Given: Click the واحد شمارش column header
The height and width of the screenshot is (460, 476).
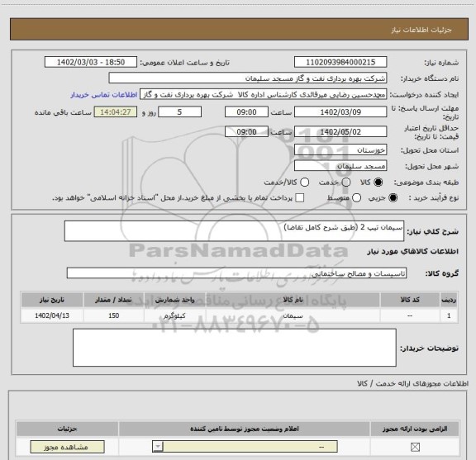Looking at the screenshot, I should (x=175, y=300).
